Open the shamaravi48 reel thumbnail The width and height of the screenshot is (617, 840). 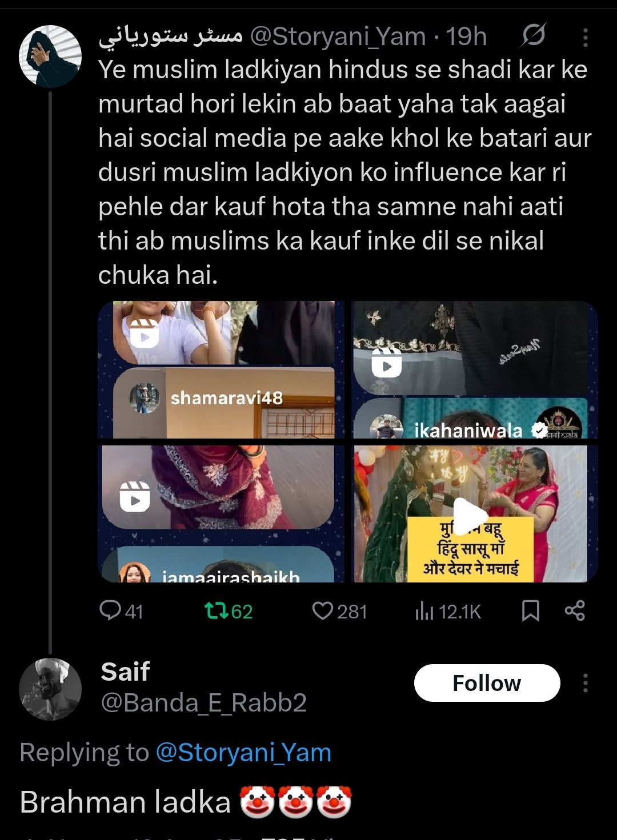(x=222, y=369)
